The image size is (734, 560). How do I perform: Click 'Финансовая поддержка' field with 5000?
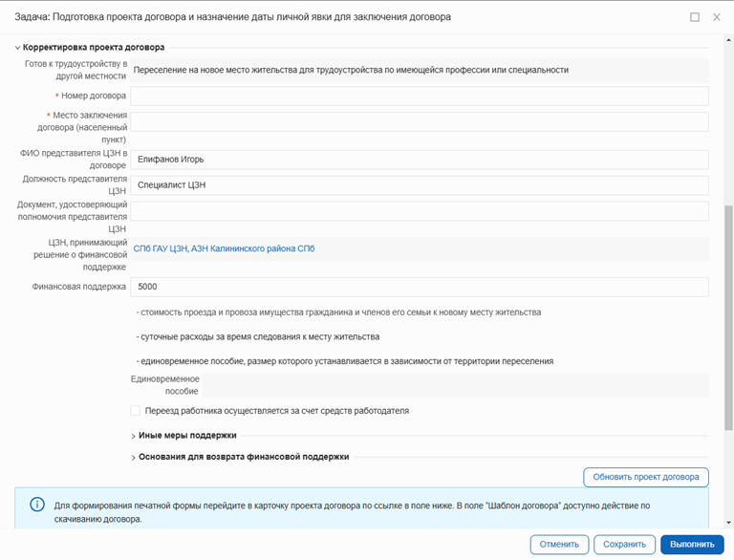[419, 287]
